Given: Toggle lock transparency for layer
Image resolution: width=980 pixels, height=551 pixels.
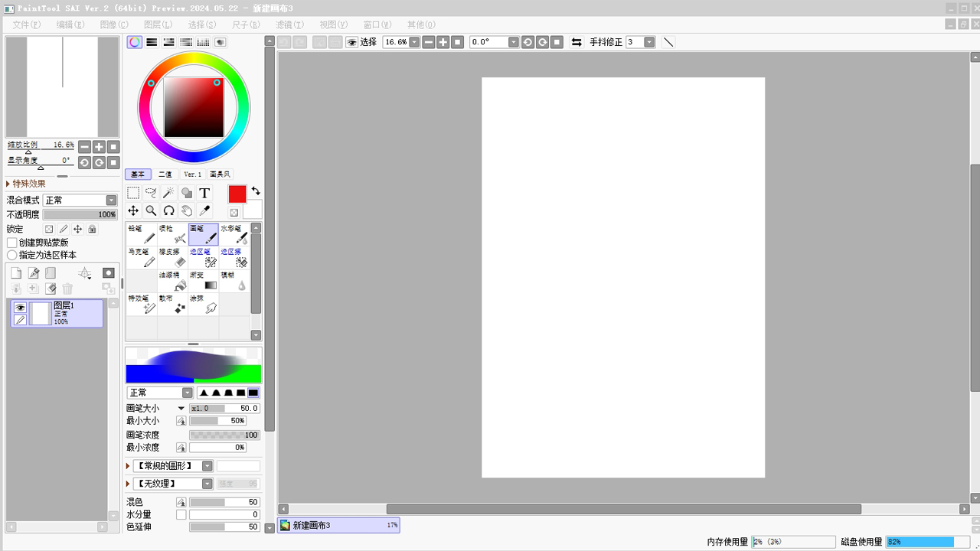Looking at the screenshot, I should click(x=49, y=229).
